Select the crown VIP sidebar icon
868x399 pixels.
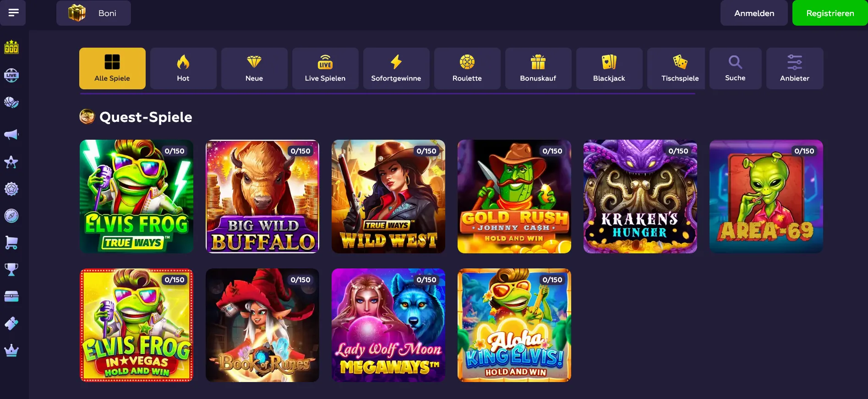11,350
